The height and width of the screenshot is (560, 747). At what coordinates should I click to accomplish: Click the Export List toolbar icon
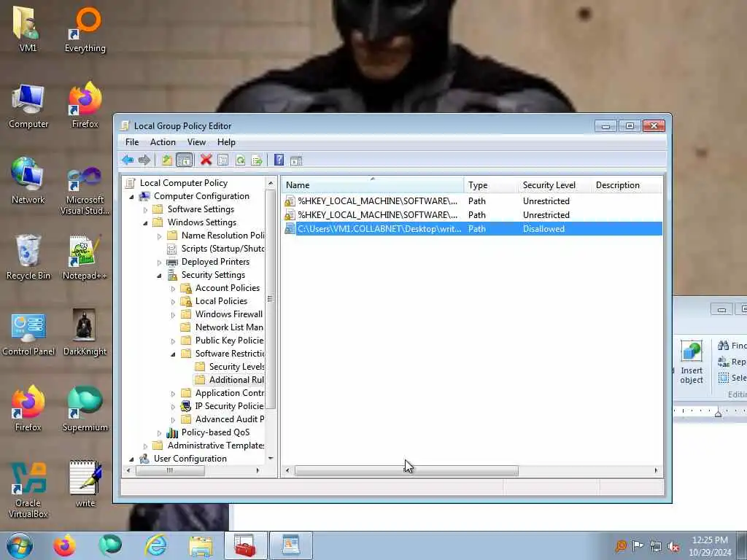257,160
